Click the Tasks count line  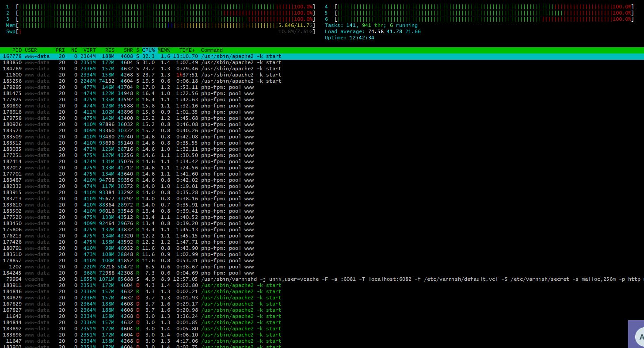pos(371,25)
